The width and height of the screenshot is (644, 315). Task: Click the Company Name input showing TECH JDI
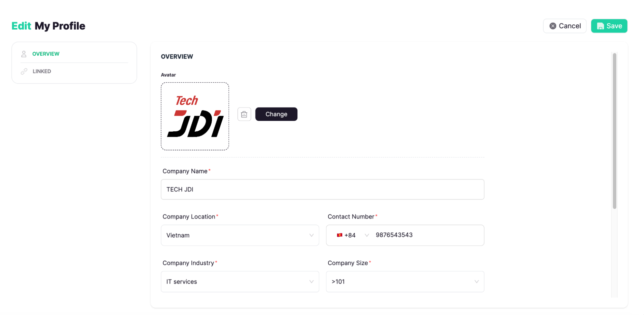(322, 189)
